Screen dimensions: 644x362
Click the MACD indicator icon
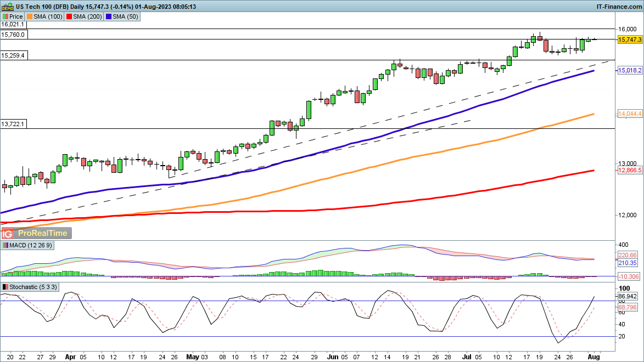[5, 245]
